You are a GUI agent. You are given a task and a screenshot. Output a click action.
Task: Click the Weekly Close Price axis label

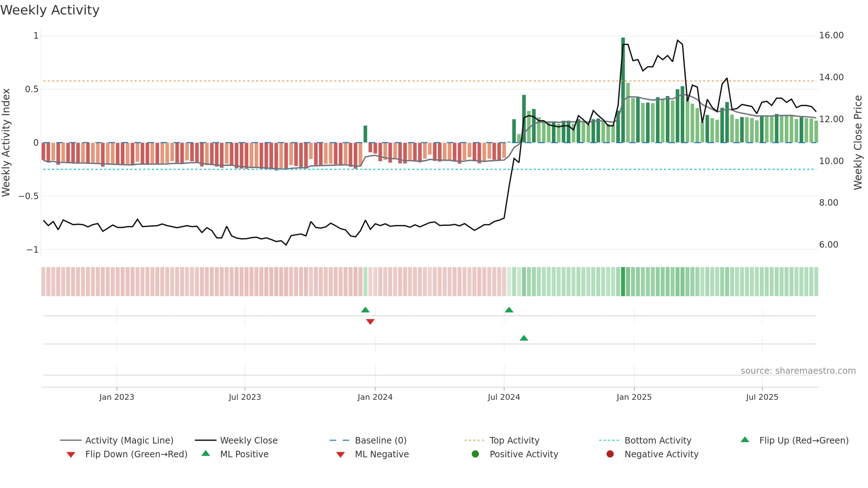click(858, 143)
